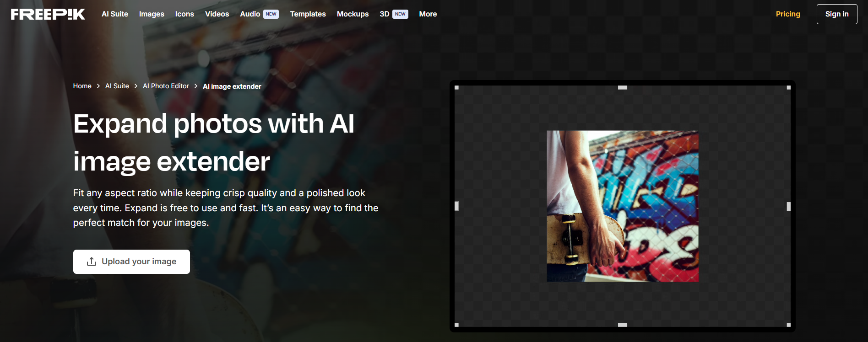
Task: Click the right edge resize handle
Action: (x=788, y=207)
